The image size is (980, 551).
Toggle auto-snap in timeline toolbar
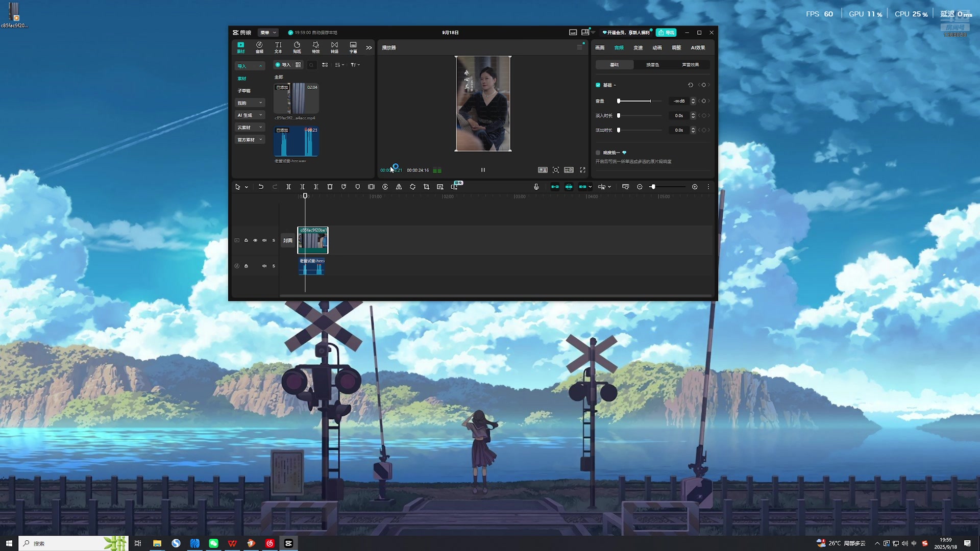click(x=569, y=187)
